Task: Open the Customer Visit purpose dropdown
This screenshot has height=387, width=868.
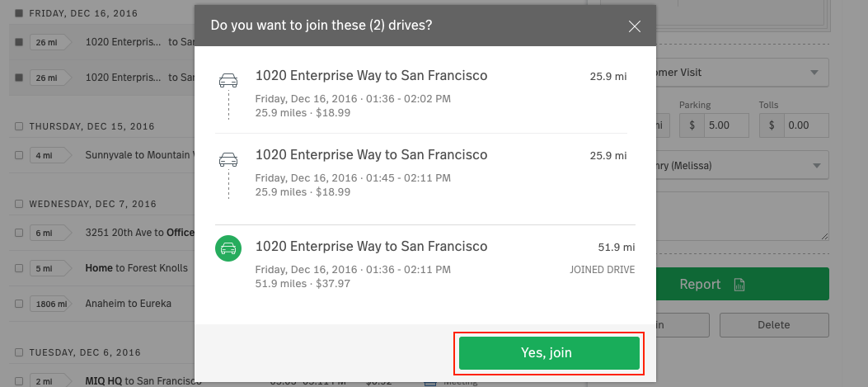Action: pyautogui.click(x=743, y=73)
